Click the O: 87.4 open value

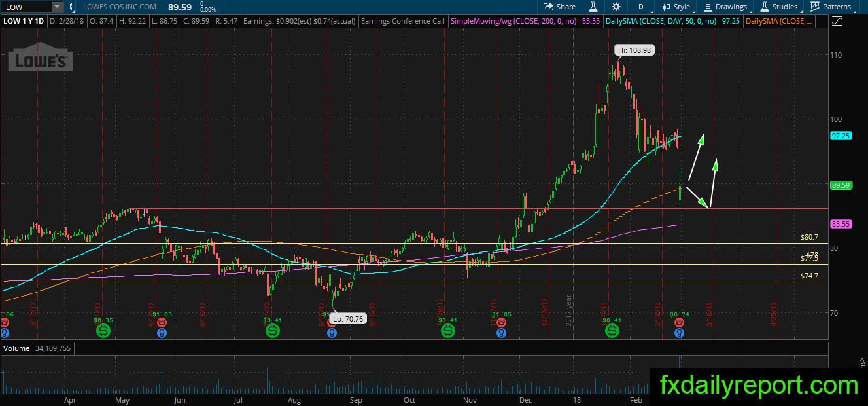tap(101, 21)
